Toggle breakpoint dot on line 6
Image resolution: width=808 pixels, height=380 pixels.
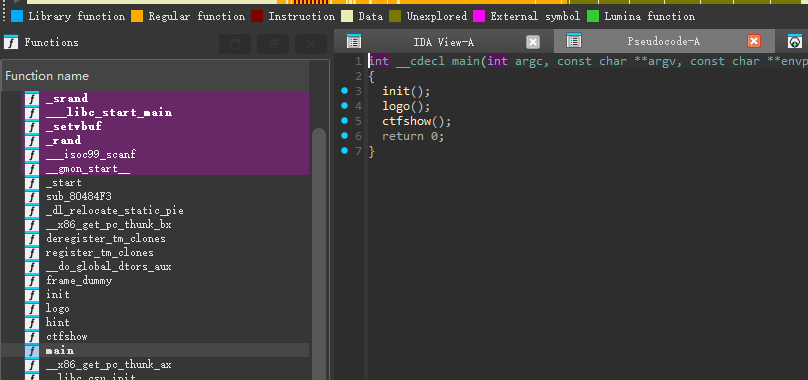(x=344, y=136)
